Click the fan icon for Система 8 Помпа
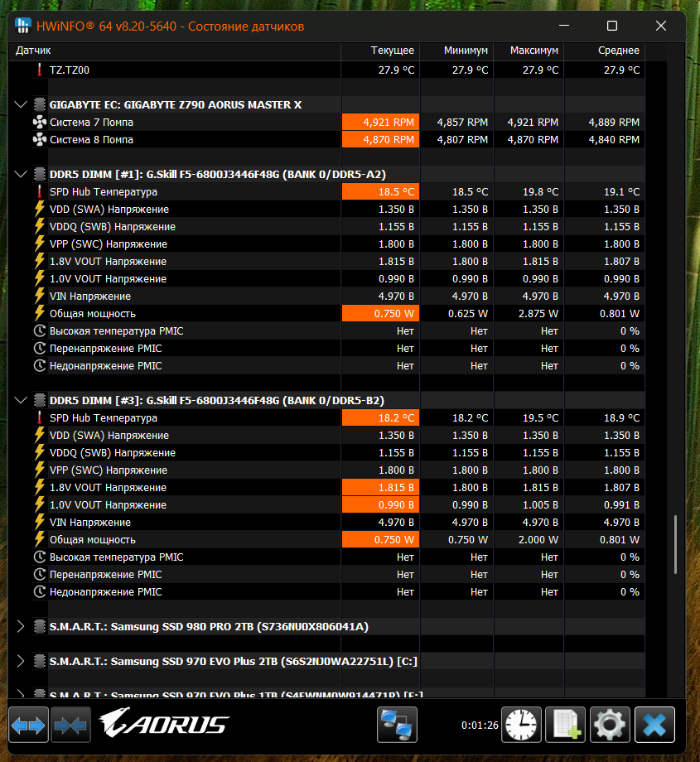This screenshot has height=762, width=700. 40,139
